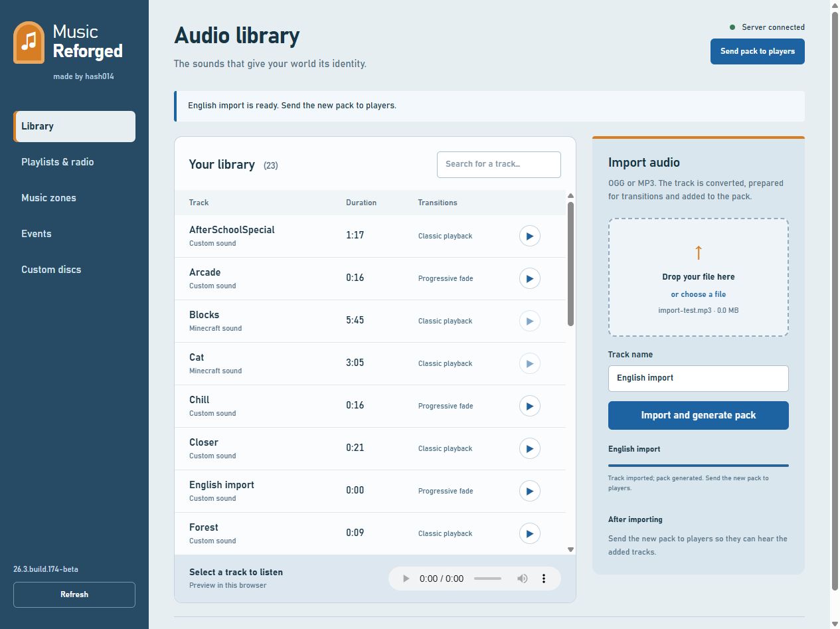840x629 pixels.
Task: Open Playlists & radio section
Action: (x=74, y=162)
